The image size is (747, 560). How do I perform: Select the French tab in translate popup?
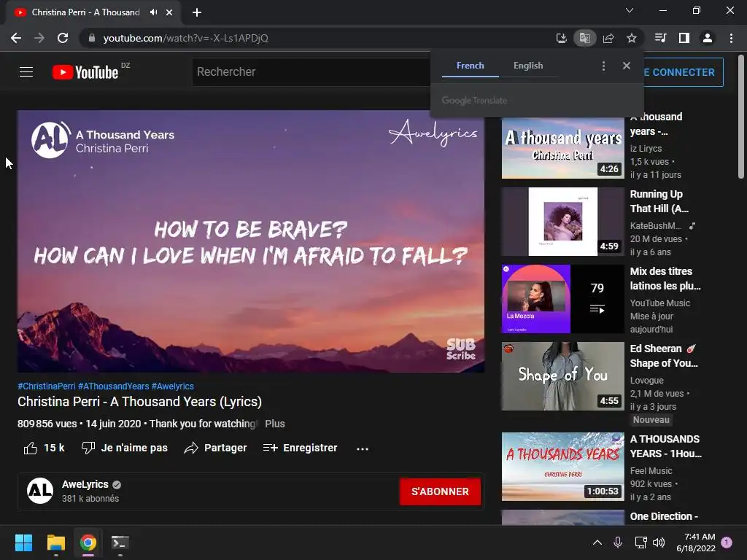(x=471, y=66)
